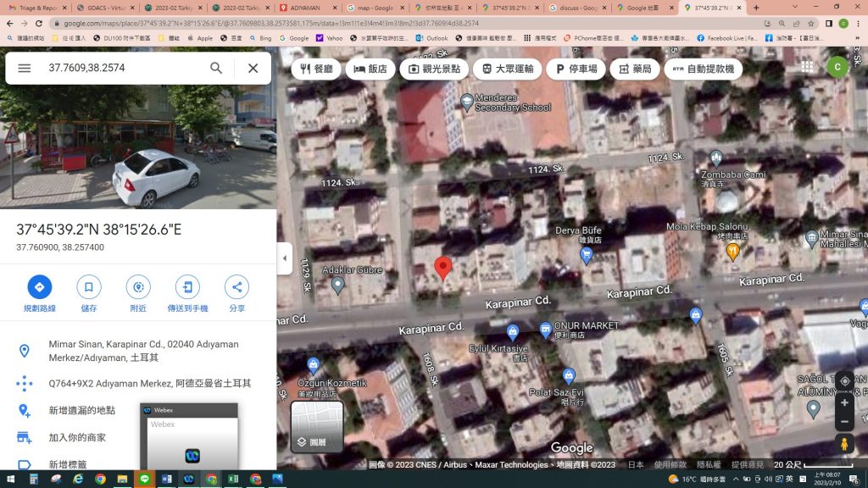
Task: Zoom out on the map
Action: 844,422
